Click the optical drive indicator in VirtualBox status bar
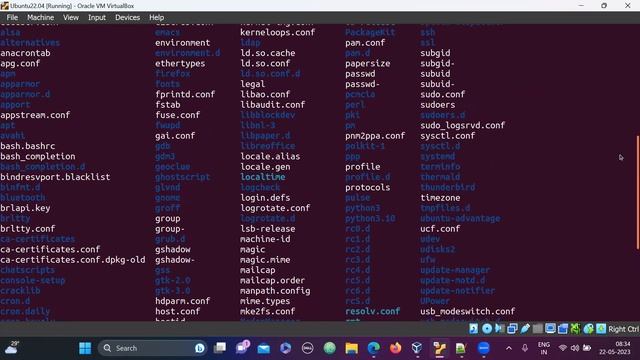The width and height of the screenshot is (640, 360). (x=487, y=329)
